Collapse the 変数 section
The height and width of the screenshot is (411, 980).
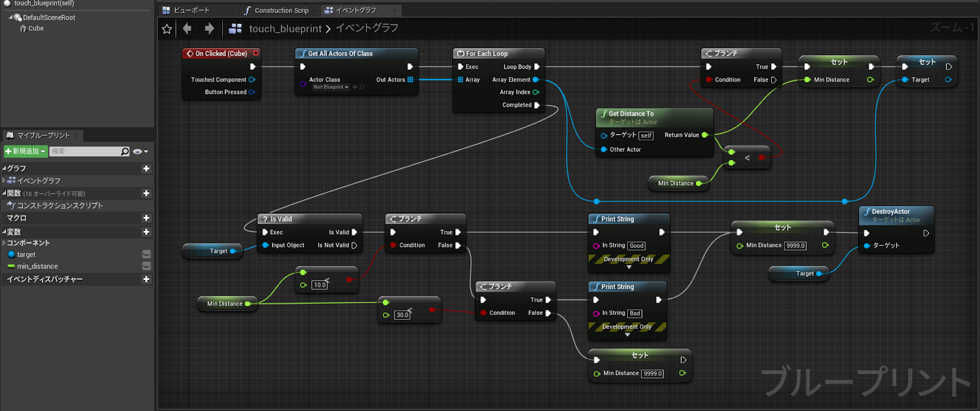coord(4,232)
